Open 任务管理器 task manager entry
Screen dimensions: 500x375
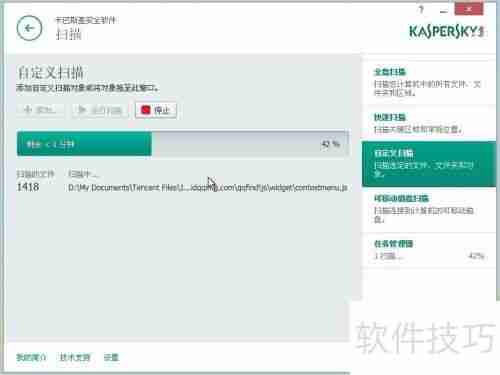428,249
